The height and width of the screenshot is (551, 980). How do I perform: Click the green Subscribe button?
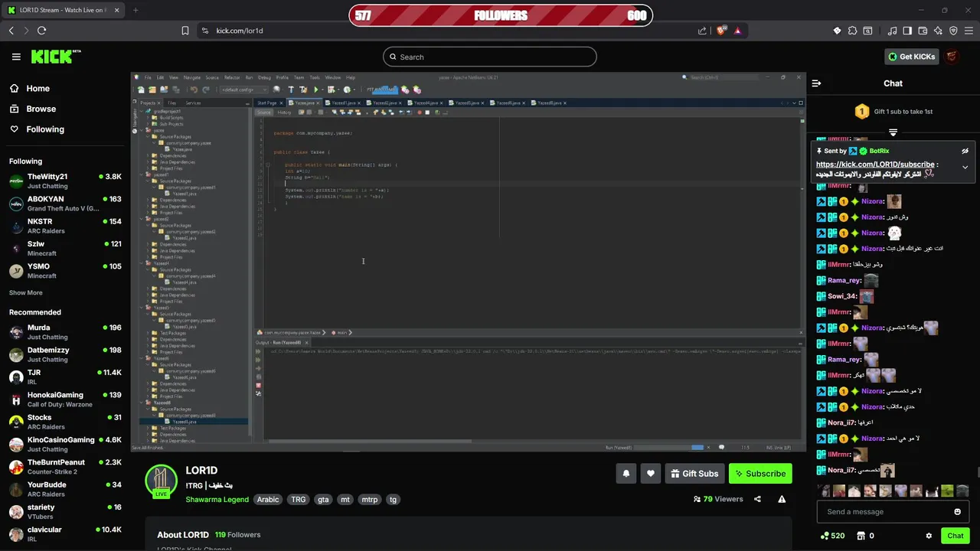760,474
